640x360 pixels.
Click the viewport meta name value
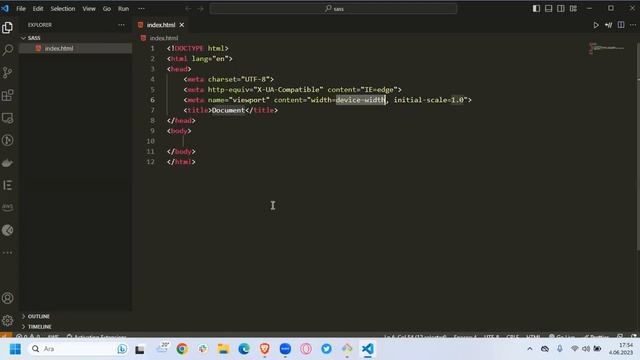249,100
